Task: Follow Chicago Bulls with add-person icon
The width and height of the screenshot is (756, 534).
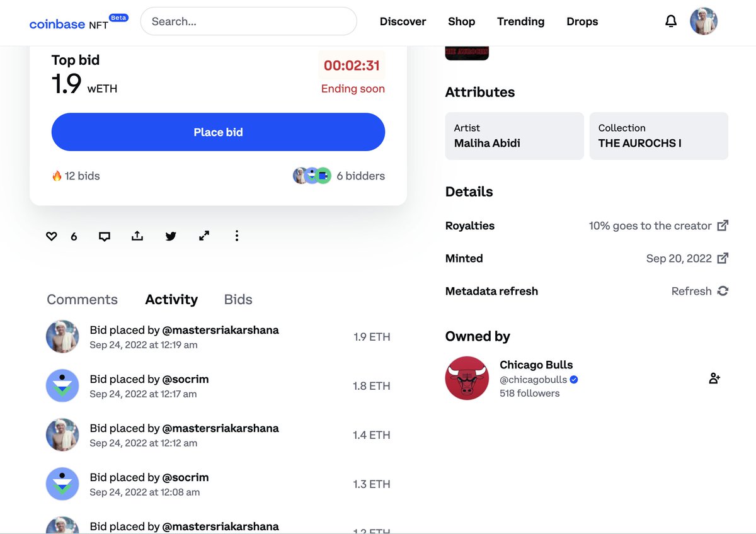Action: (714, 378)
